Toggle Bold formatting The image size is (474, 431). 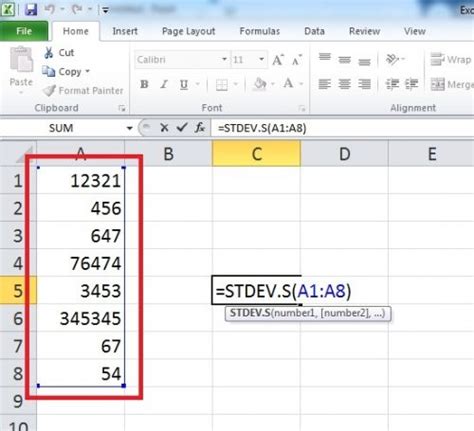tap(144, 84)
